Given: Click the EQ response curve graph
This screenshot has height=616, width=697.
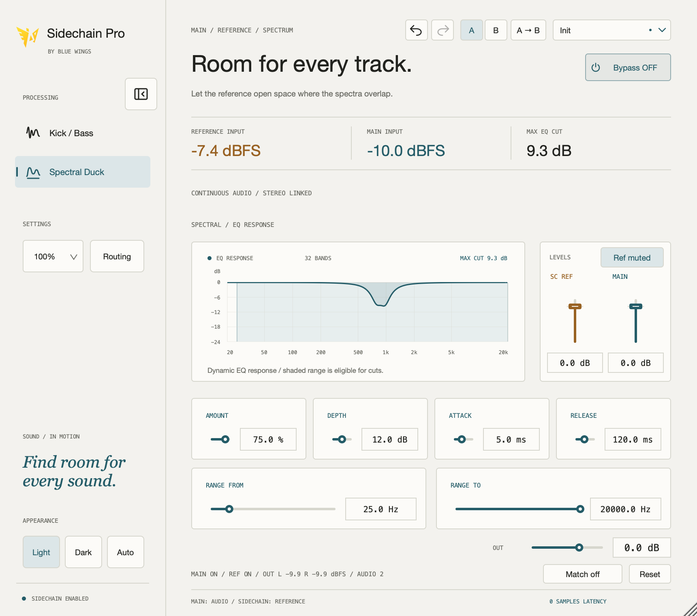Looking at the screenshot, I should (x=368, y=312).
